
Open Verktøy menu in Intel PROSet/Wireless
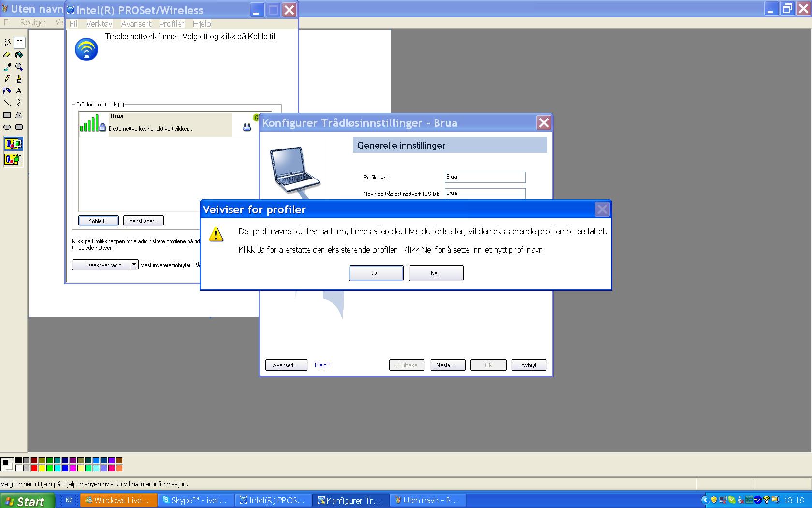(x=99, y=24)
